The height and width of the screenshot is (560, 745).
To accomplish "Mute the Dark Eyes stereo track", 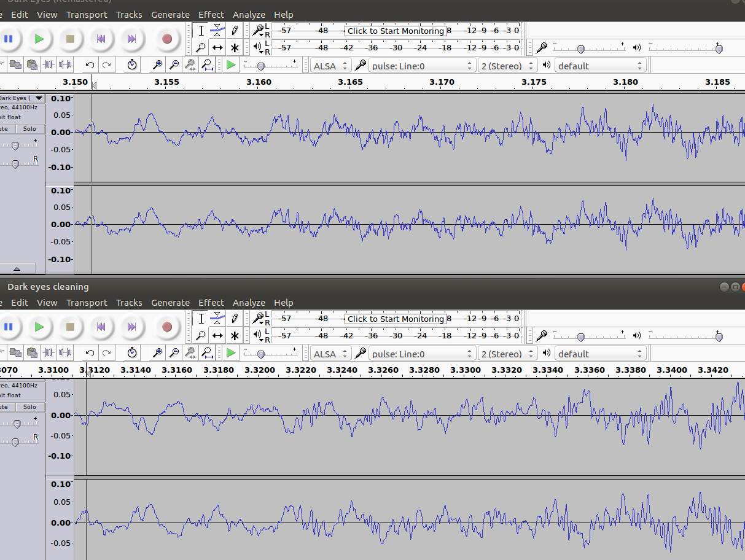I will pyautogui.click(x=5, y=128).
